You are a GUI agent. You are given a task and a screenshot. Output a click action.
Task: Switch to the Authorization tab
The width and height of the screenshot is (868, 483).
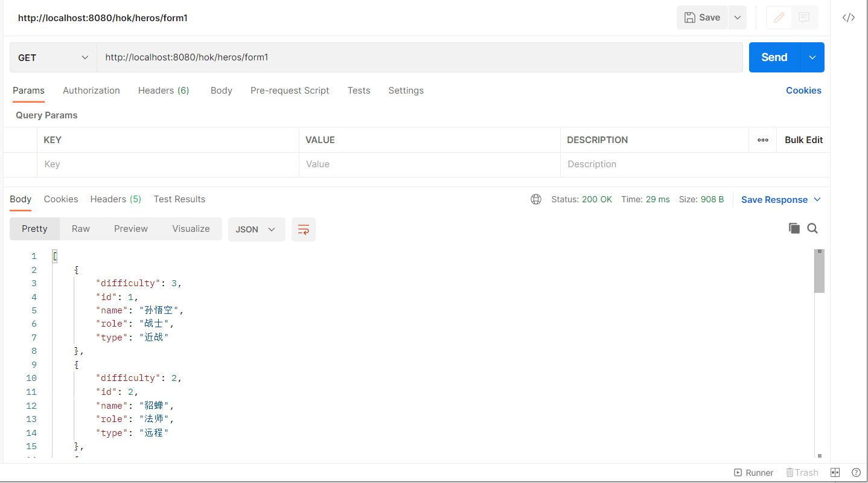[91, 91]
